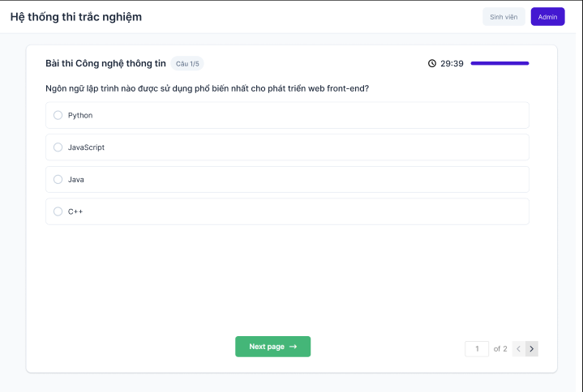Click the green Next page button
This screenshot has height=392, width=583.
point(273,347)
